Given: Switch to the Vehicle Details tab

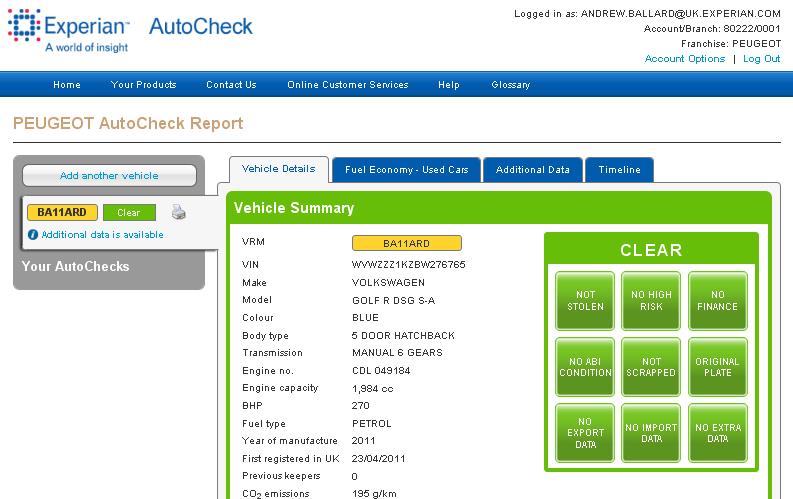Looking at the screenshot, I should coord(279,169).
